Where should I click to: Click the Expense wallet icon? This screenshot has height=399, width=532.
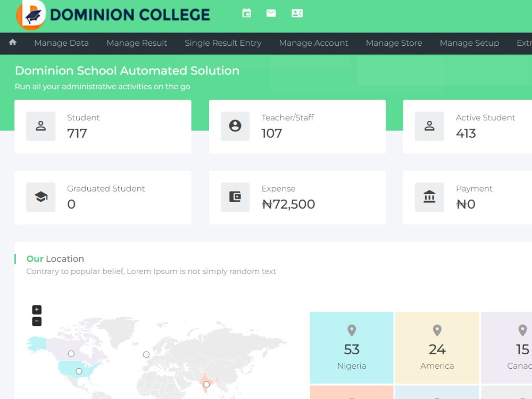(235, 197)
